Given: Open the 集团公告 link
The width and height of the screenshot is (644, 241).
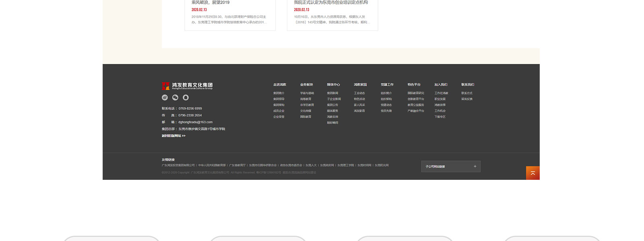Looking at the screenshot, I should pyautogui.click(x=332, y=105).
